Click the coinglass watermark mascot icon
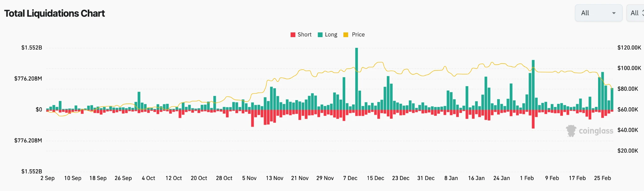The height and width of the screenshot is (191, 644). 571,131
